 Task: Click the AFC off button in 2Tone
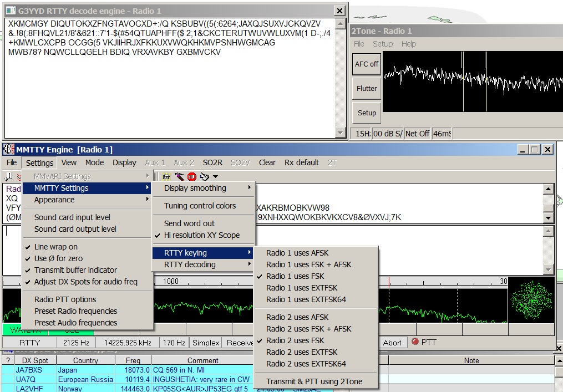(x=367, y=64)
